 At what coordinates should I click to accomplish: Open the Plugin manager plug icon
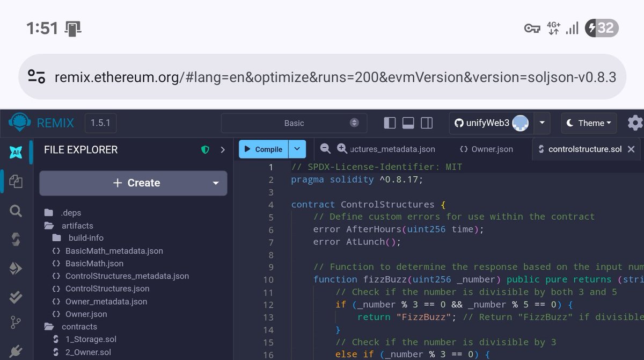coord(16,351)
